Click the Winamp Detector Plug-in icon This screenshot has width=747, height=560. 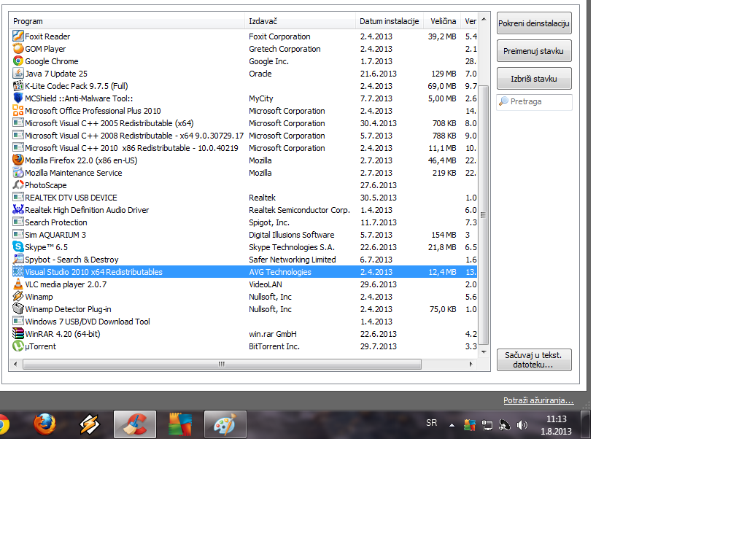click(18, 308)
